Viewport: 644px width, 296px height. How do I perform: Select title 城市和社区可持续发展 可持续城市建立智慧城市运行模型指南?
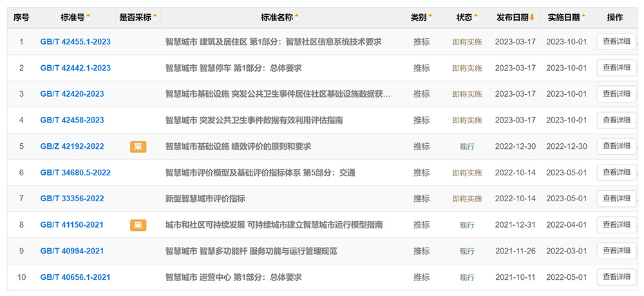tap(274, 225)
